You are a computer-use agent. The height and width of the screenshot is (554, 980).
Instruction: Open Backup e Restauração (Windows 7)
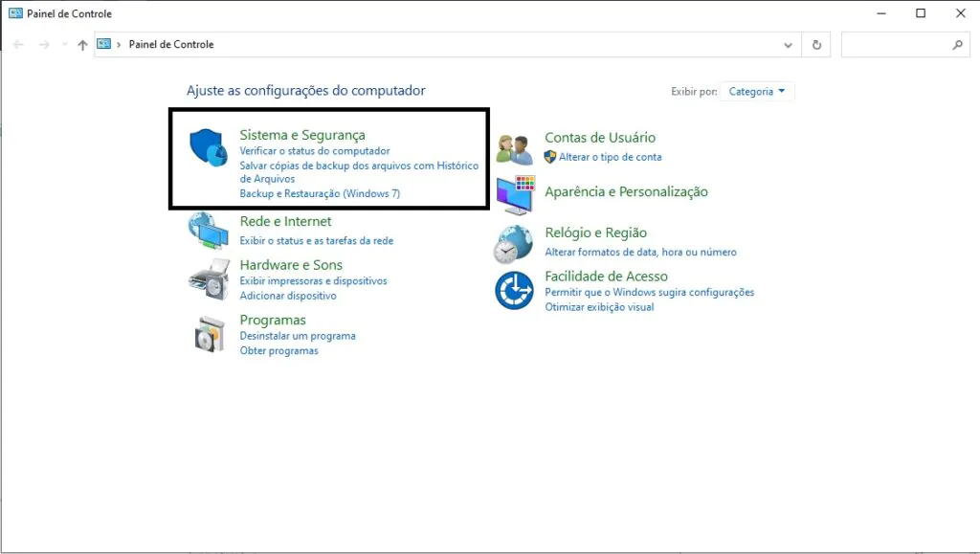click(320, 193)
